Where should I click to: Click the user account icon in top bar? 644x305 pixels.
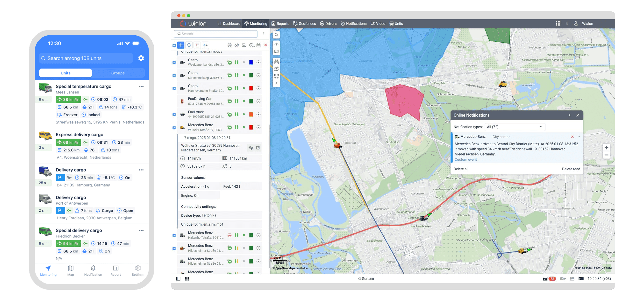click(576, 23)
